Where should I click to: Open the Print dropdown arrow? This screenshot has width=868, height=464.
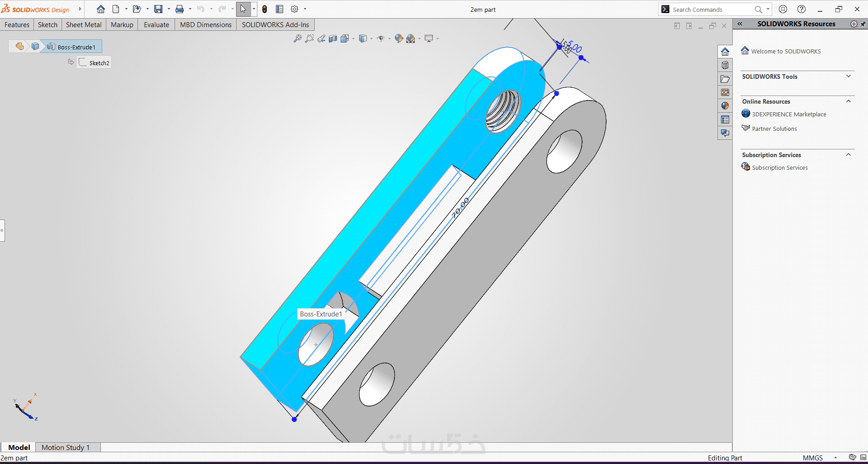tap(190, 9)
